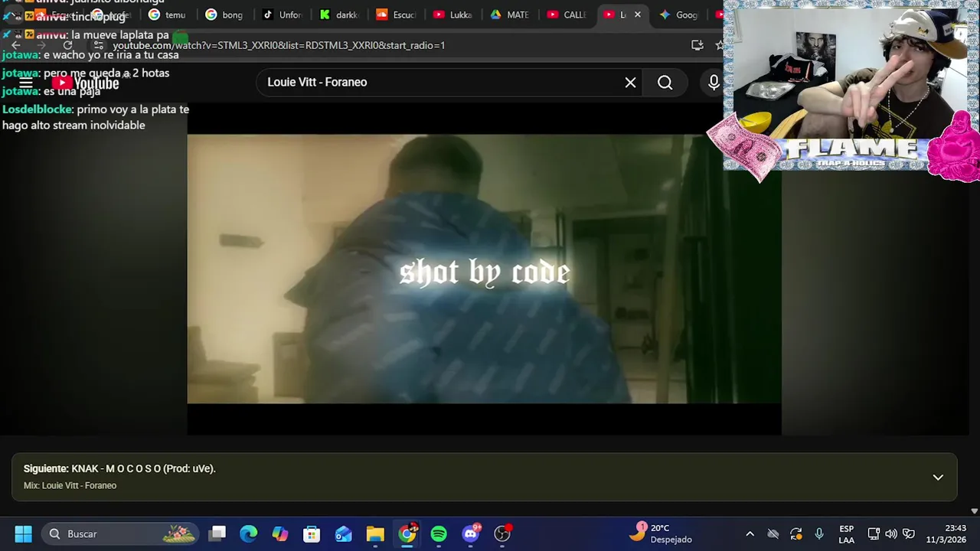Open Copilot from the taskbar
The image size is (980, 551).
pos(280,533)
